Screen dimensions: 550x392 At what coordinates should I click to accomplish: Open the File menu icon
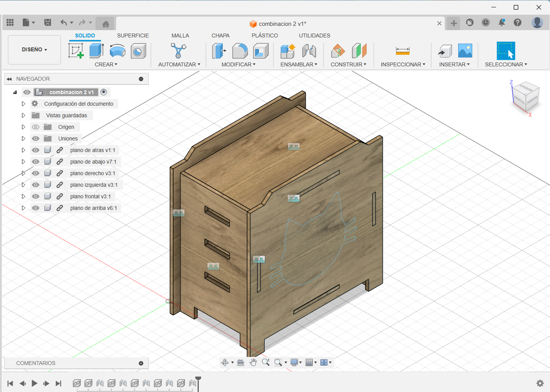click(29, 22)
